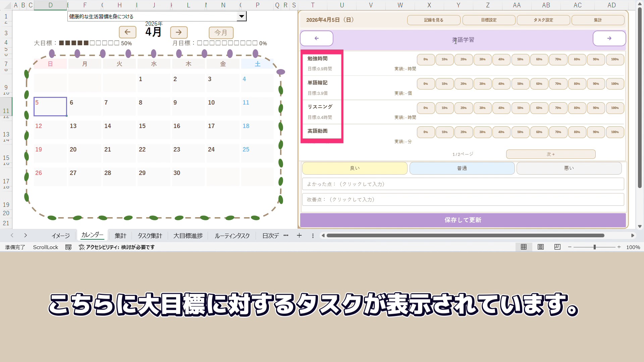The width and height of the screenshot is (644, 362).
Task: Click the next month arrow button
Action: click(179, 32)
